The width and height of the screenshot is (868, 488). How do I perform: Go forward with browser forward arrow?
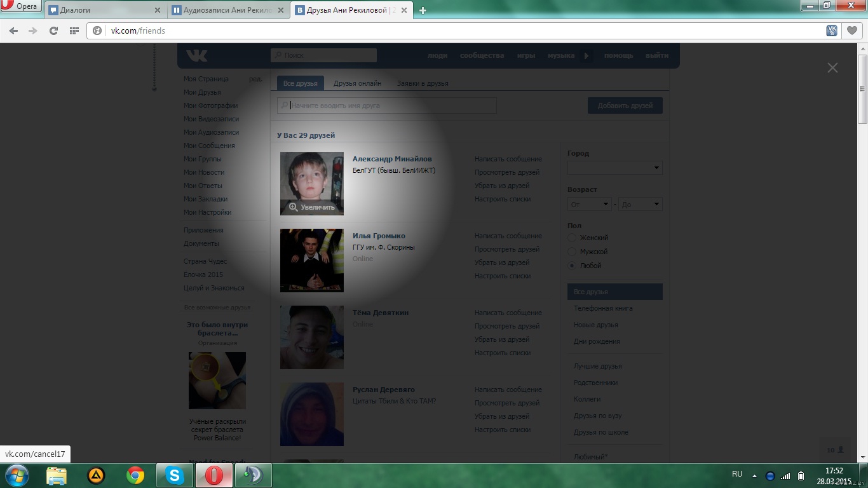(x=33, y=30)
